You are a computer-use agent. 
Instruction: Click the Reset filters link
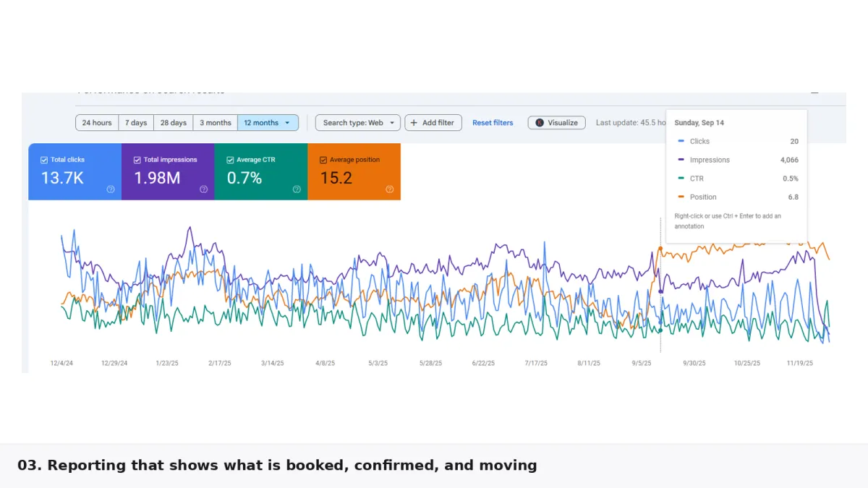pyautogui.click(x=493, y=123)
